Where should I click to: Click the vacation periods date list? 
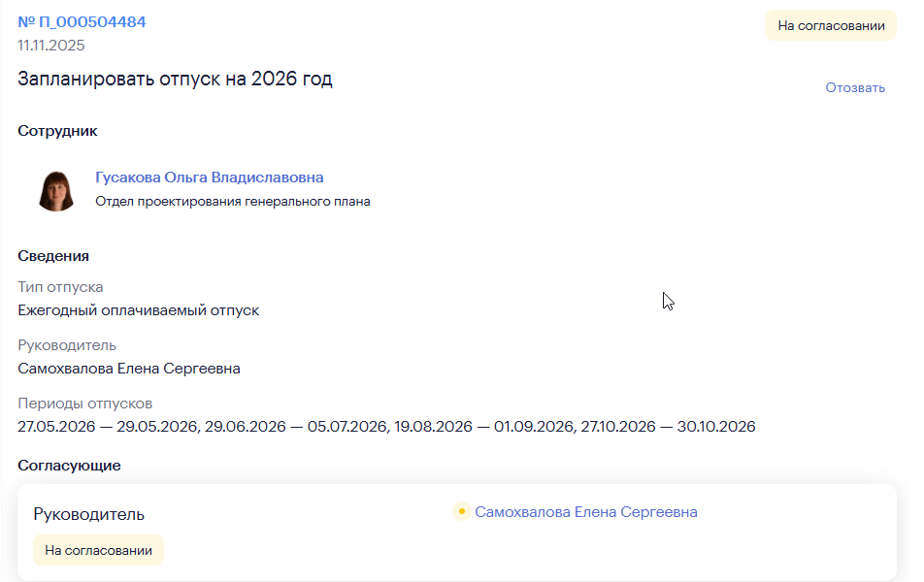(386, 427)
